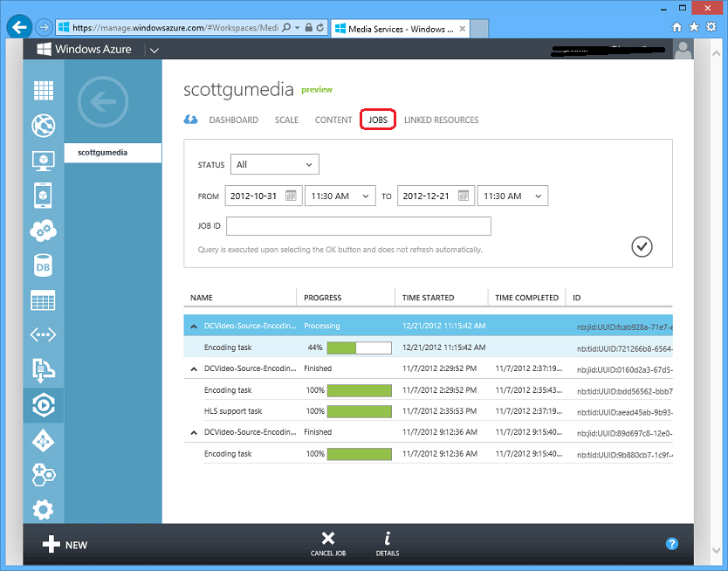
Task: Open the FROM time 11:30 AM dropdown
Action: (x=340, y=196)
